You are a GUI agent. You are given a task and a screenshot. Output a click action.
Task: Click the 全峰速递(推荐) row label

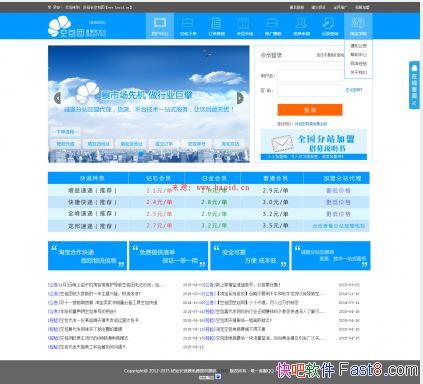pos(92,214)
